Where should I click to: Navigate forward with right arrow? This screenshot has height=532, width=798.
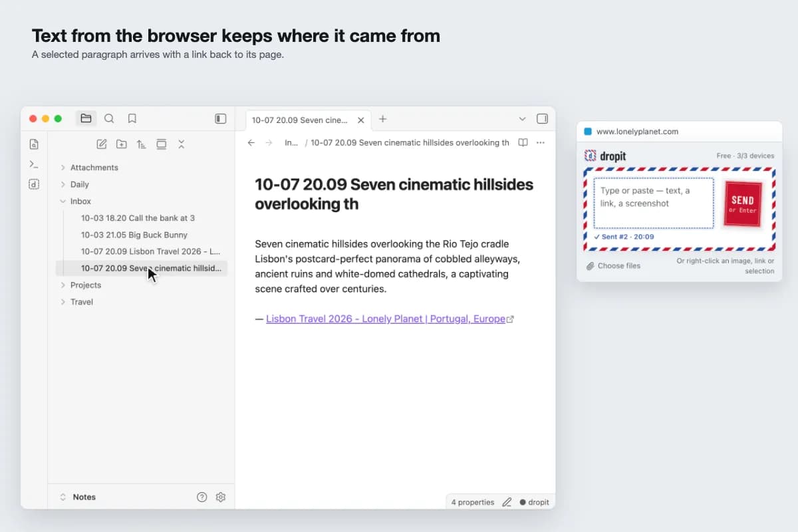(x=269, y=142)
